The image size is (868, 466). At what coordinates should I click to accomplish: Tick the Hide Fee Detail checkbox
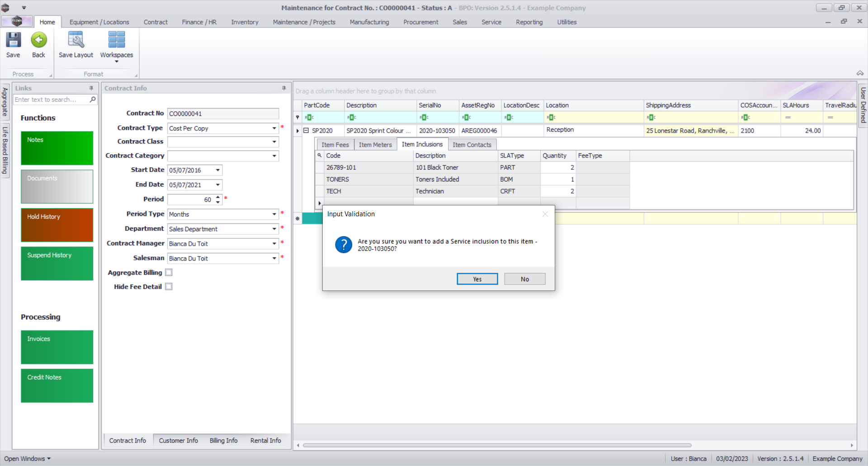[169, 287]
